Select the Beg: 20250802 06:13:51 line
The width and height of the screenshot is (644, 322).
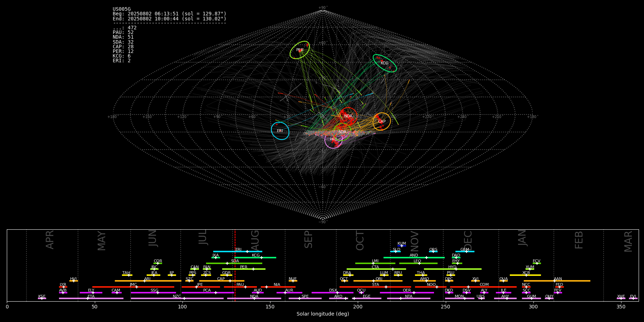[x=170, y=14]
